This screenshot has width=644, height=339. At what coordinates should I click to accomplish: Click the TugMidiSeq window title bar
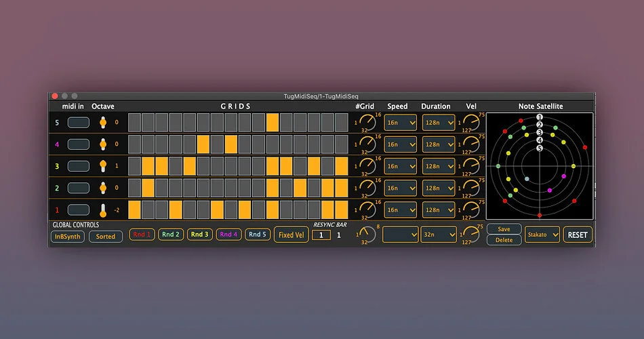321,96
